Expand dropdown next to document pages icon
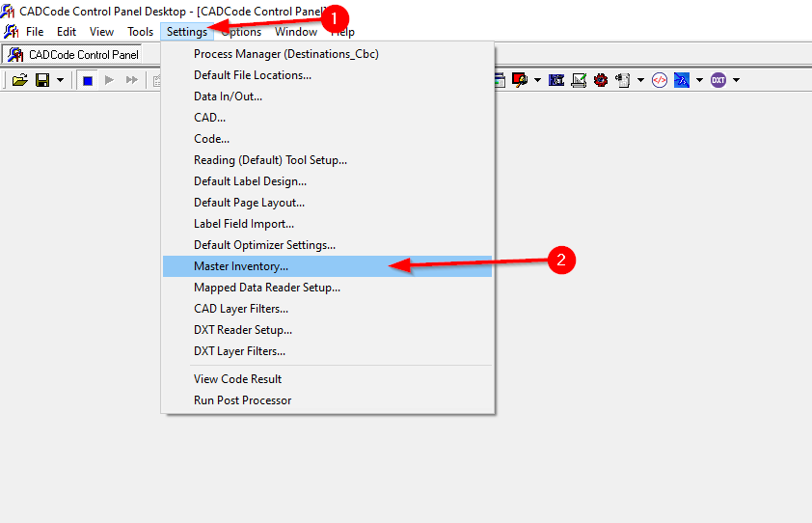Viewport: 812px width, 523px height. coord(640,80)
